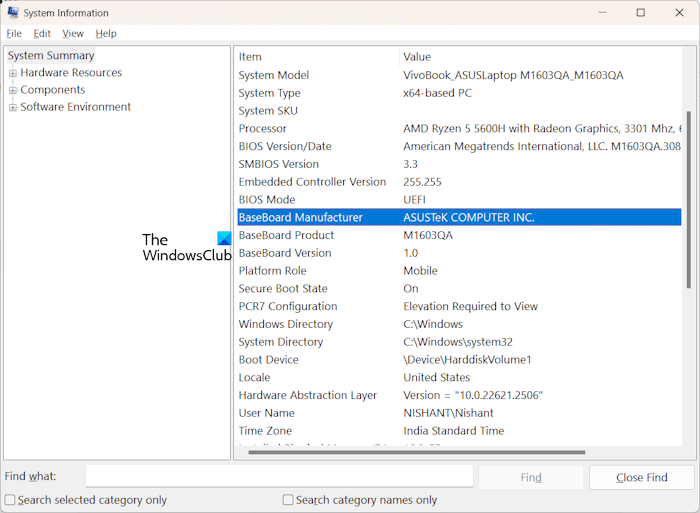Click the Item column header
This screenshot has width=700, height=513.
point(317,57)
